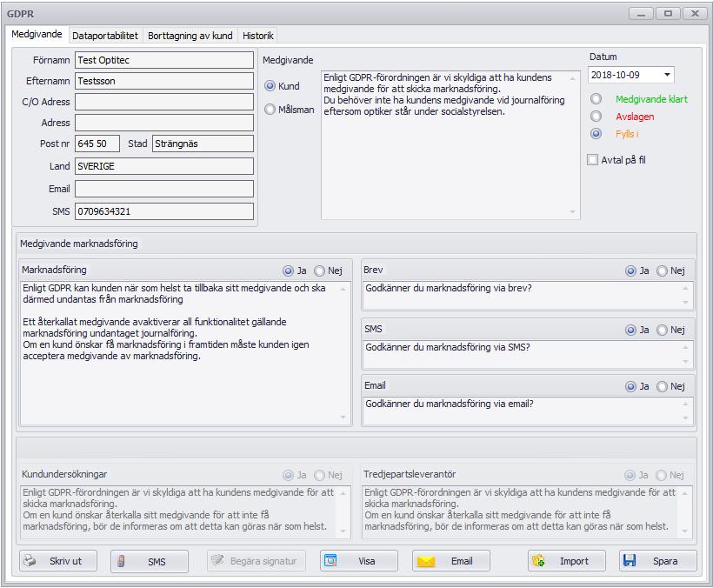
Task: Select Medgivande klart status
Action: (596, 98)
